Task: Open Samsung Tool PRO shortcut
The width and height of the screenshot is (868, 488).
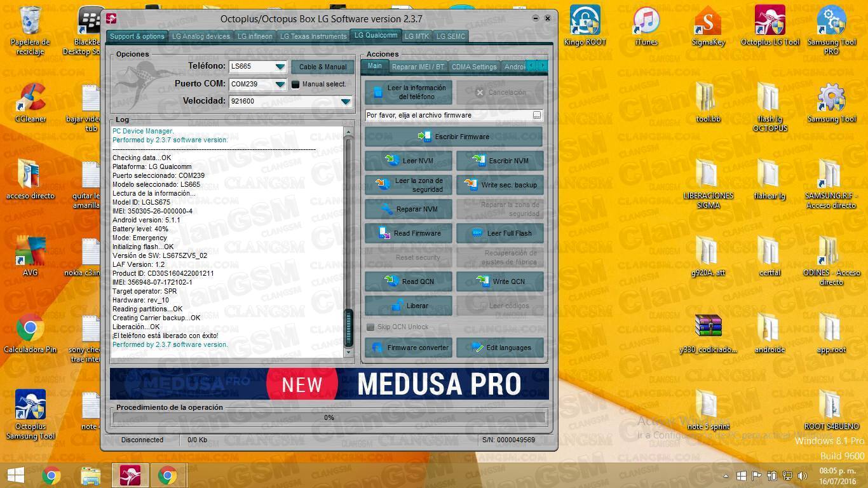Action: [831, 30]
